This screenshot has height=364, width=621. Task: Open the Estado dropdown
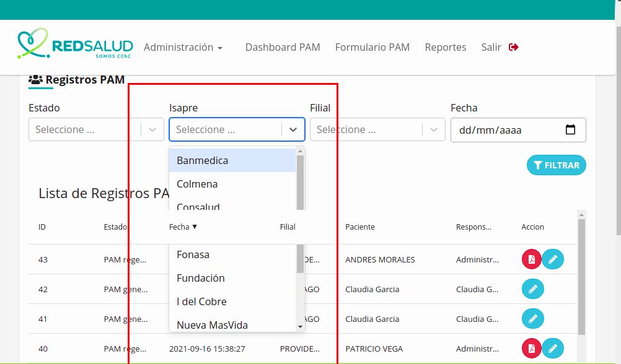[96, 129]
